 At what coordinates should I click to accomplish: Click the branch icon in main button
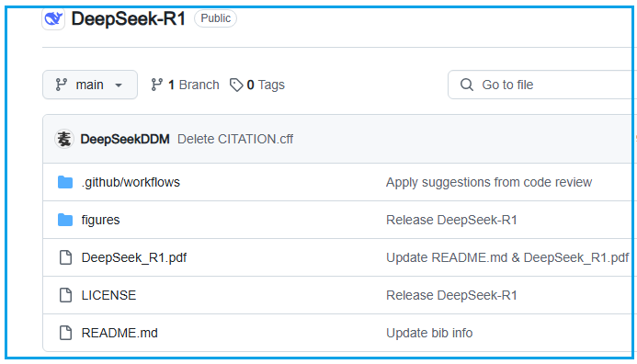(62, 85)
